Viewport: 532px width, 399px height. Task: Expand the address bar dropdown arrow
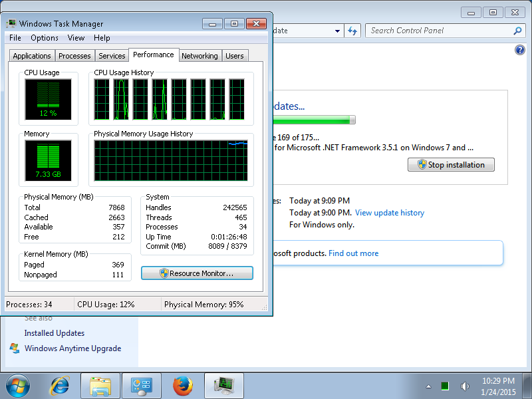point(337,31)
